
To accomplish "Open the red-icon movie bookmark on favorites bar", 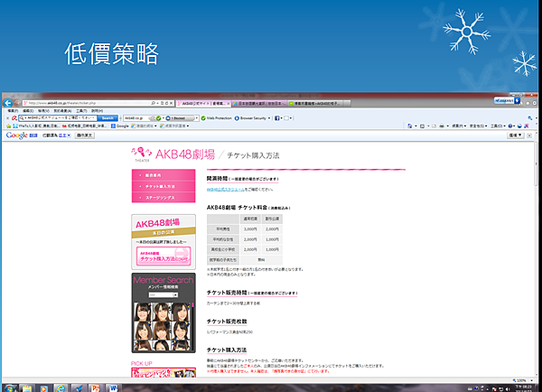I will pos(85,126).
